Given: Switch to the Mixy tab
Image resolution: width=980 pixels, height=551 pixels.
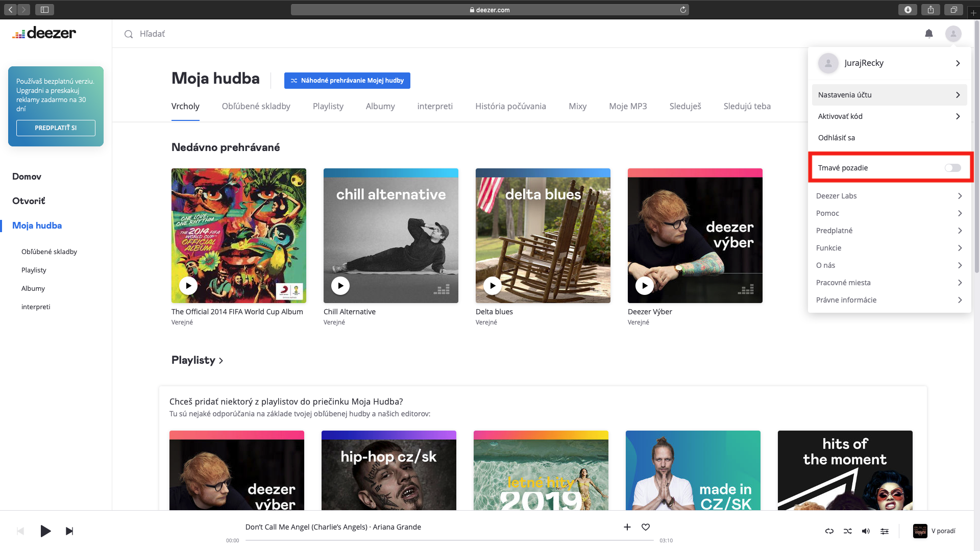Looking at the screenshot, I should [577, 106].
